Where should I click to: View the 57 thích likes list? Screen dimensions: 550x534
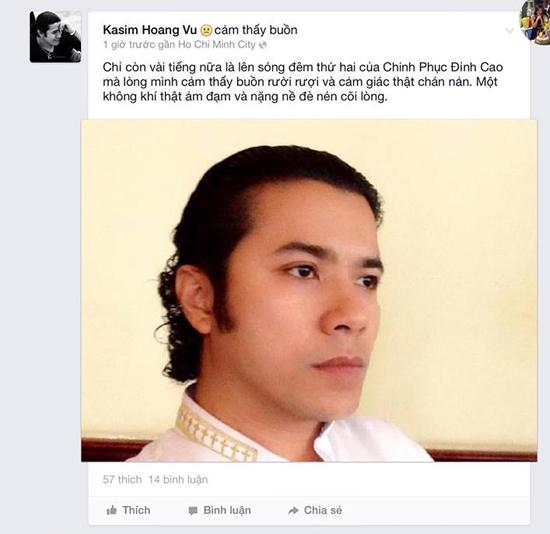[122, 480]
